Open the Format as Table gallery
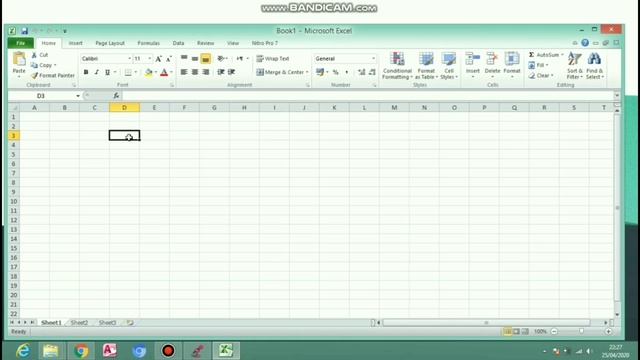The image size is (640, 360). pos(426,65)
